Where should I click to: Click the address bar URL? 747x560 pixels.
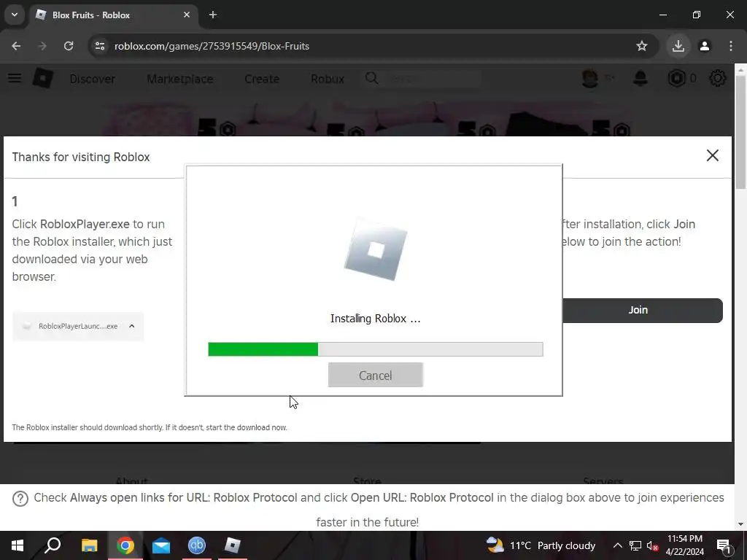[x=212, y=46]
